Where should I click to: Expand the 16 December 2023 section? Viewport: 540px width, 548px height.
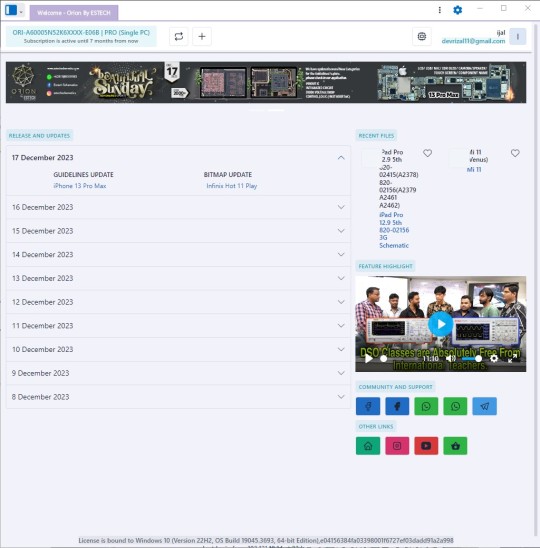point(178,207)
